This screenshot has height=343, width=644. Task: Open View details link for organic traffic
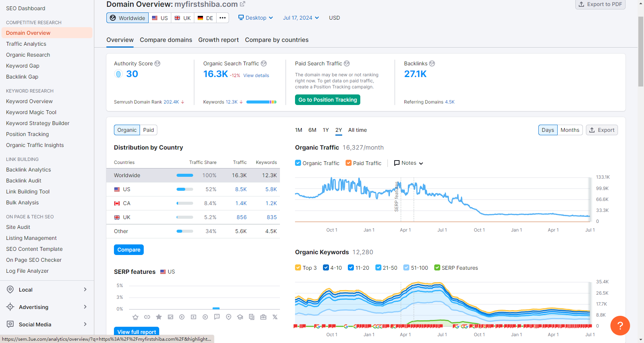(x=256, y=76)
